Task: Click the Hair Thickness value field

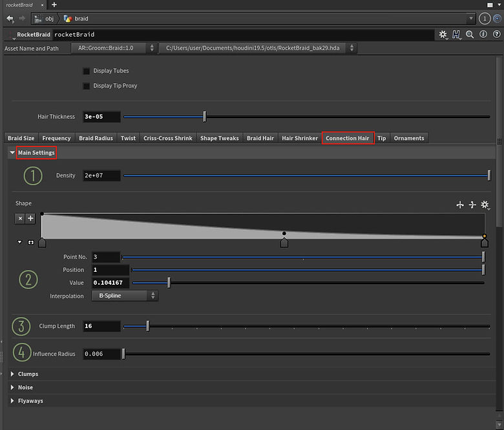Action: tap(101, 117)
